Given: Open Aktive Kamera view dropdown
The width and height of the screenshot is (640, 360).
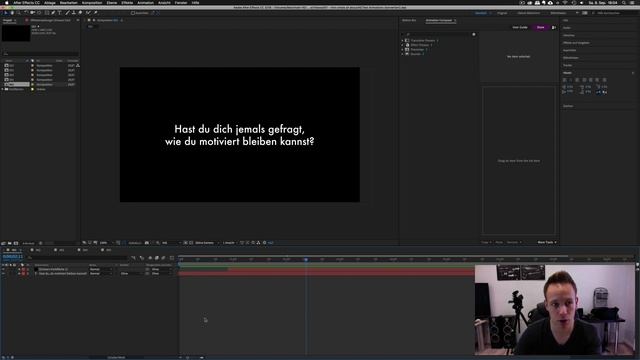Looking at the screenshot, I should (x=207, y=242).
